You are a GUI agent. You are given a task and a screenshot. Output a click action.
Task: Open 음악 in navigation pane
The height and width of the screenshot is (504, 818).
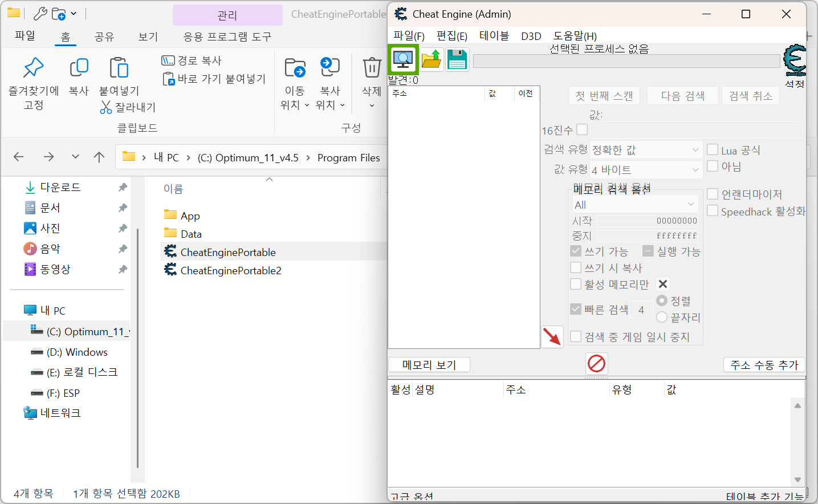(43, 249)
